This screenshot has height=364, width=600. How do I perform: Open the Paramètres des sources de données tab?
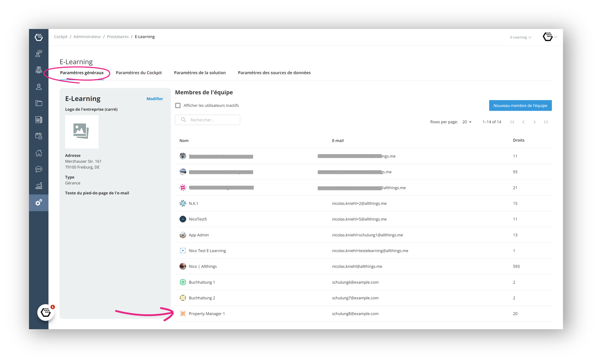274,73
